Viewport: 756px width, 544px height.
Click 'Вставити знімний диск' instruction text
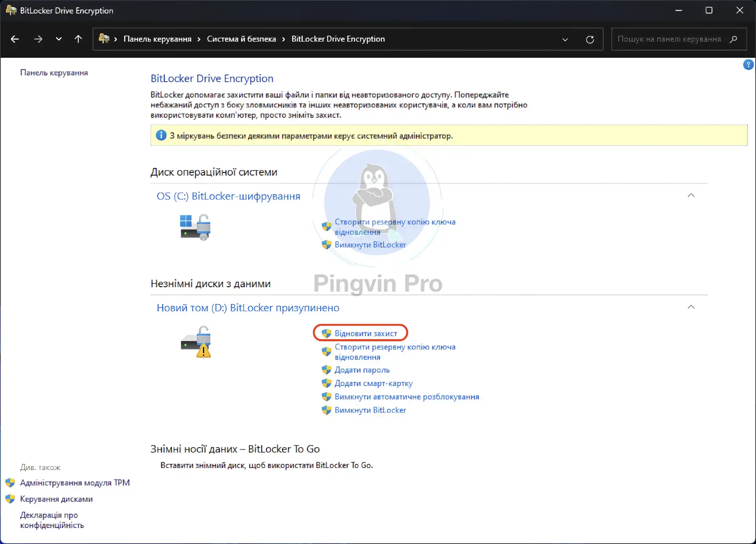tap(266, 465)
